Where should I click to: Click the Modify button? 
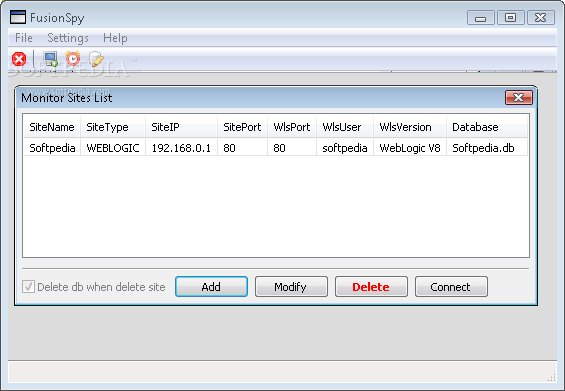[291, 287]
